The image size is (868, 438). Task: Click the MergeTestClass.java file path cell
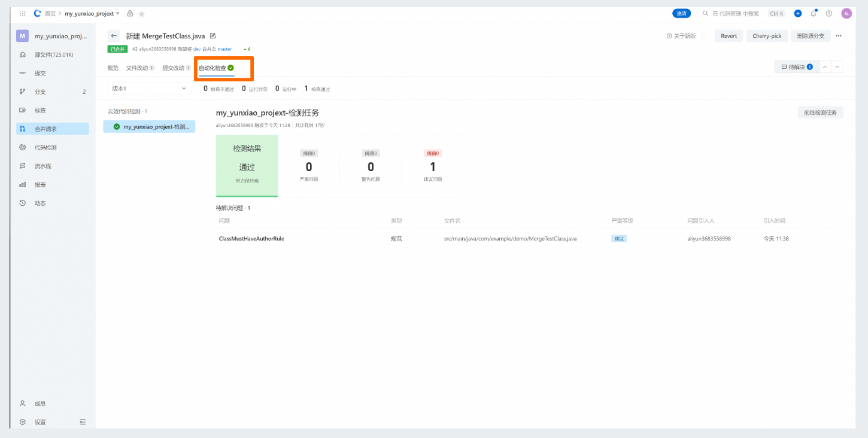(511, 238)
